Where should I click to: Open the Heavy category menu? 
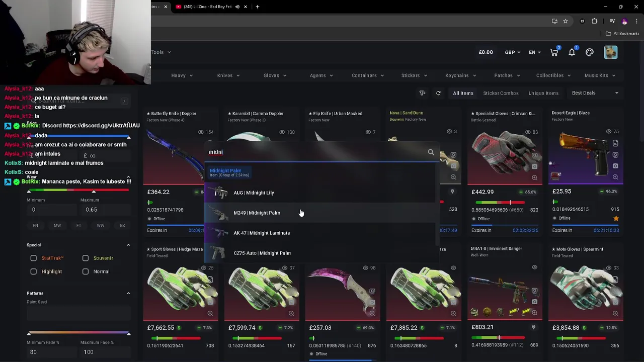tap(182, 75)
